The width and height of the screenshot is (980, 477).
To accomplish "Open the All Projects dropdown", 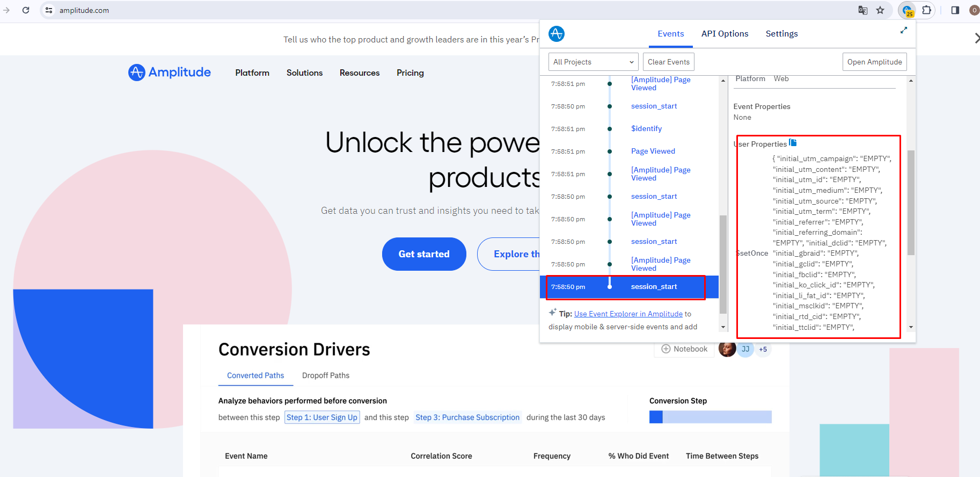I will click(x=594, y=62).
